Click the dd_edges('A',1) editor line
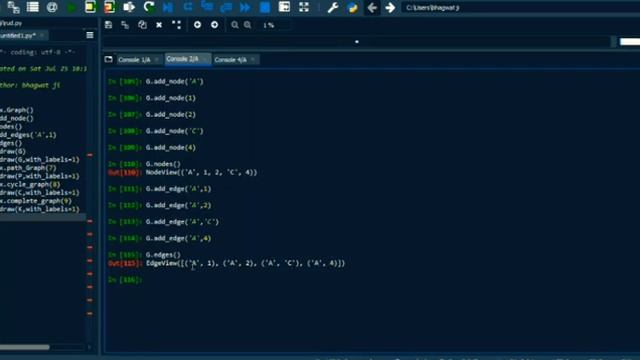The image size is (640, 360). [28, 135]
